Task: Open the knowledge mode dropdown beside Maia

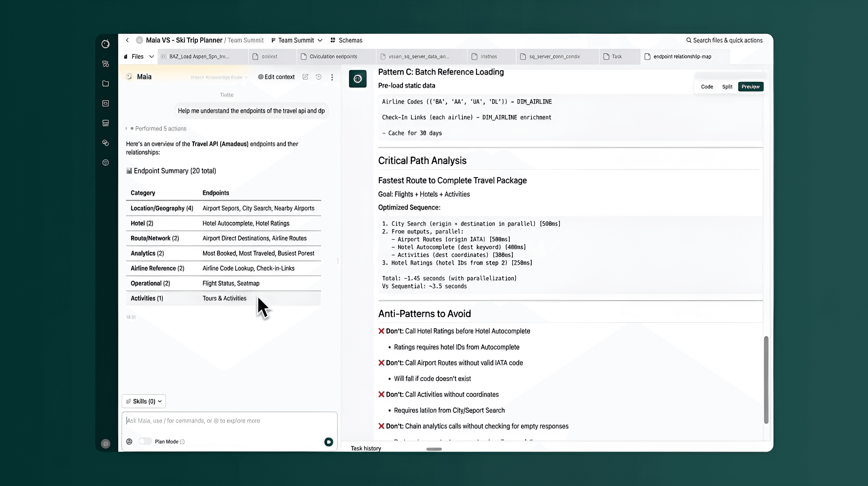Action: pos(219,77)
